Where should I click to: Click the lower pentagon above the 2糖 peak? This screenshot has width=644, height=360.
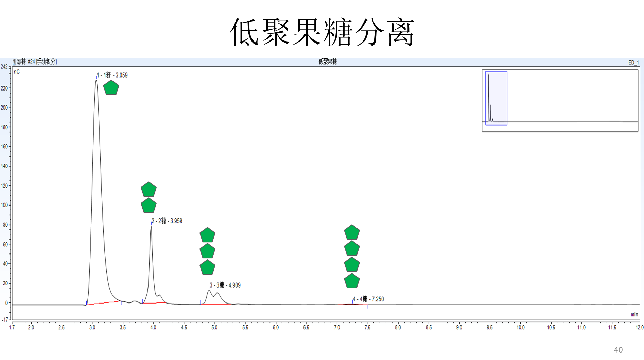(x=149, y=206)
